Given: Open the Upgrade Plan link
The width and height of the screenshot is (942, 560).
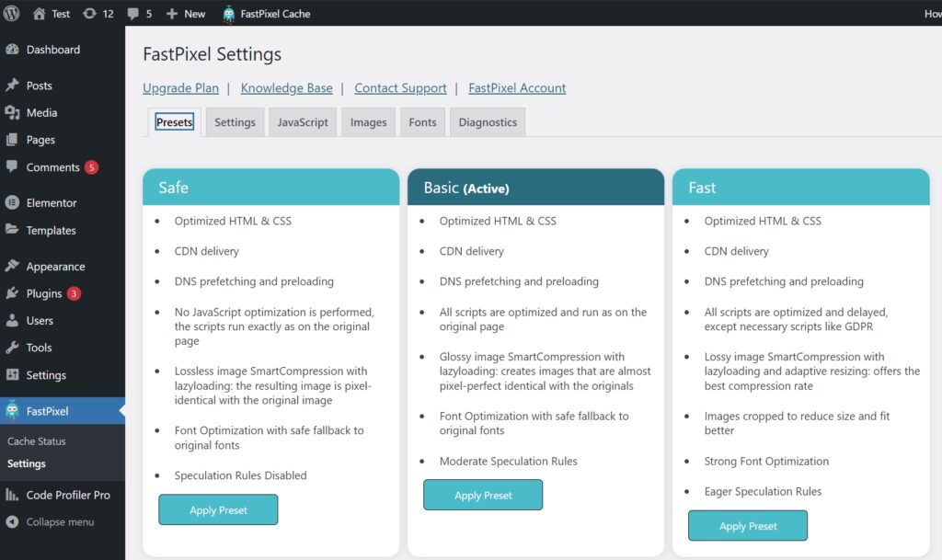Looking at the screenshot, I should click(x=181, y=87).
